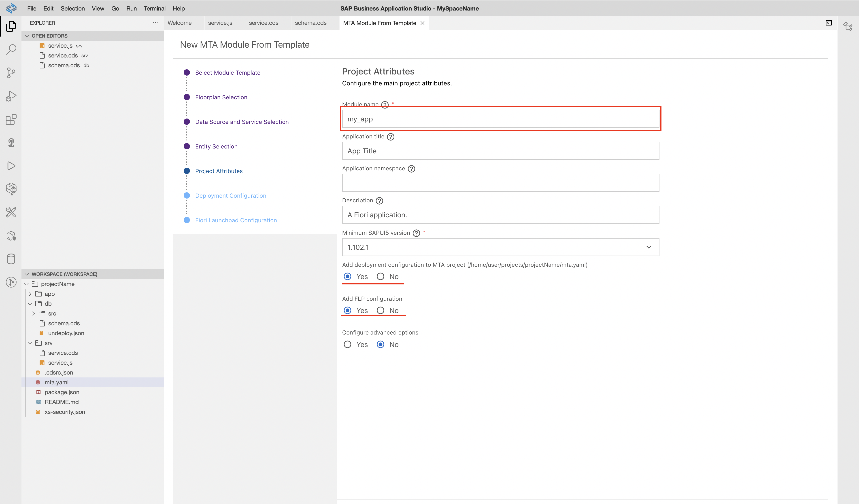Screen dimensions: 859x504
Task: Open the play-triangle Run Configurations icon
Action: point(11,166)
